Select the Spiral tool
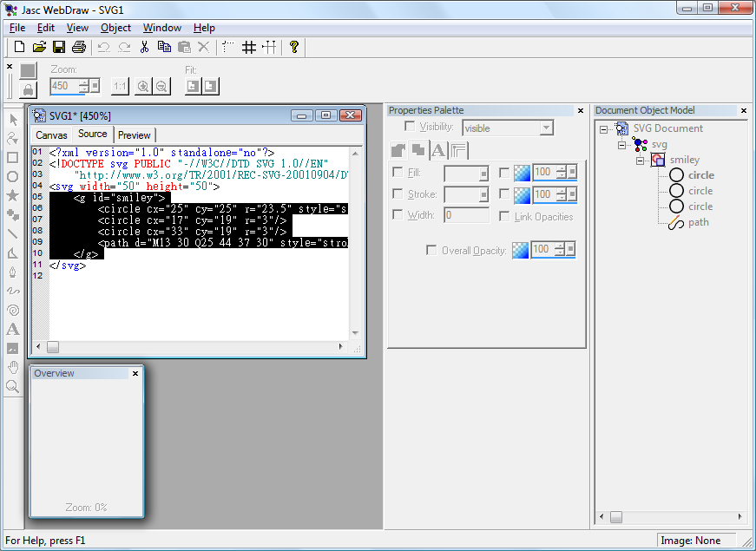Viewport: 756px width, 551px height. click(13, 310)
